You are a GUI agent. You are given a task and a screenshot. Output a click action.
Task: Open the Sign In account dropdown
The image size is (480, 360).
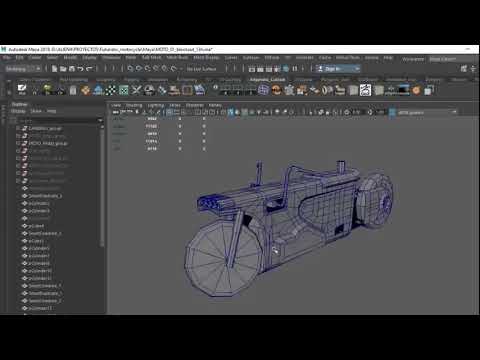[338, 69]
